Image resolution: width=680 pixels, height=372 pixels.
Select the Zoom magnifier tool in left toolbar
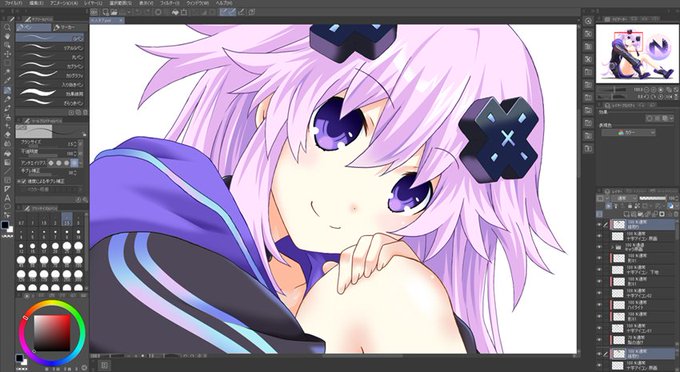8,28
